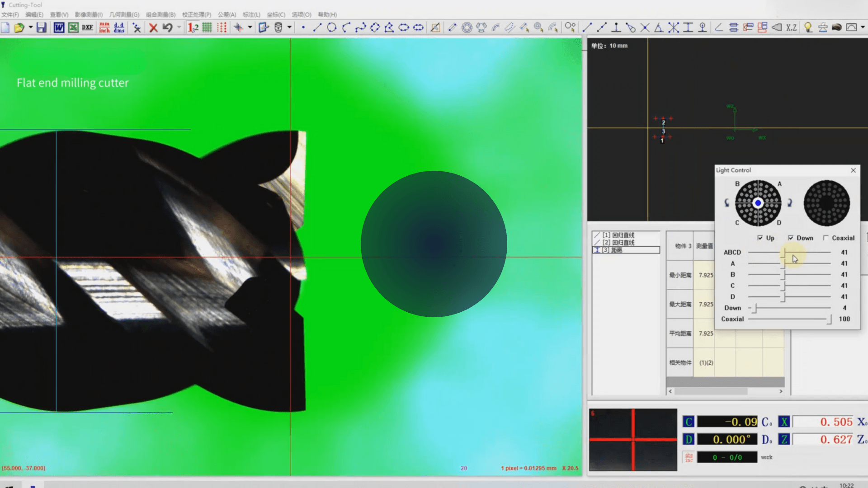Open the 几何测量(G) menu
Viewport: 868px width, 488px height.
pyautogui.click(x=124, y=14)
